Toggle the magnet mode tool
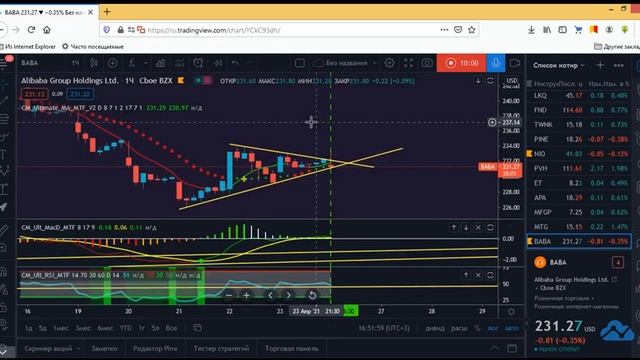The height and width of the screenshot is (360, 640). pos(4,271)
